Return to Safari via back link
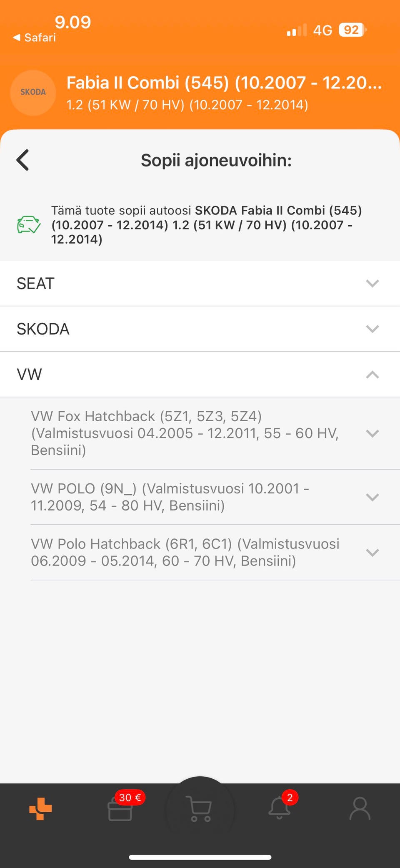 click(x=35, y=38)
